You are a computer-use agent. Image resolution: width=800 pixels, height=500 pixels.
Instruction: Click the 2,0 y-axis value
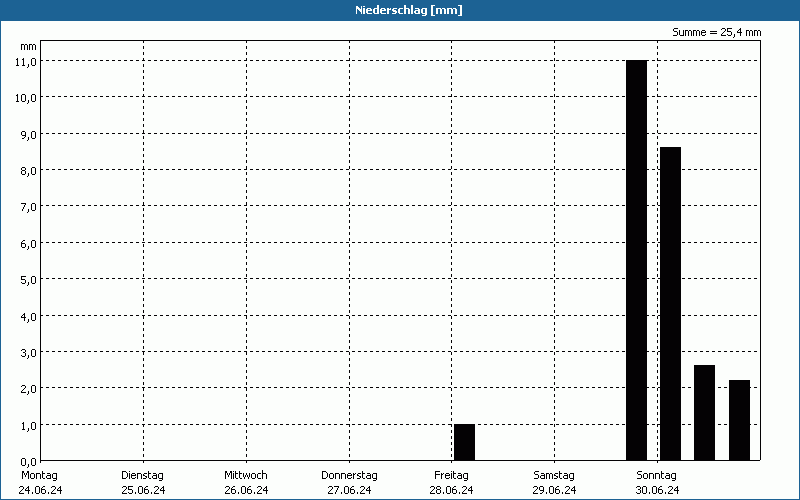pyautogui.click(x=29, y=389)
